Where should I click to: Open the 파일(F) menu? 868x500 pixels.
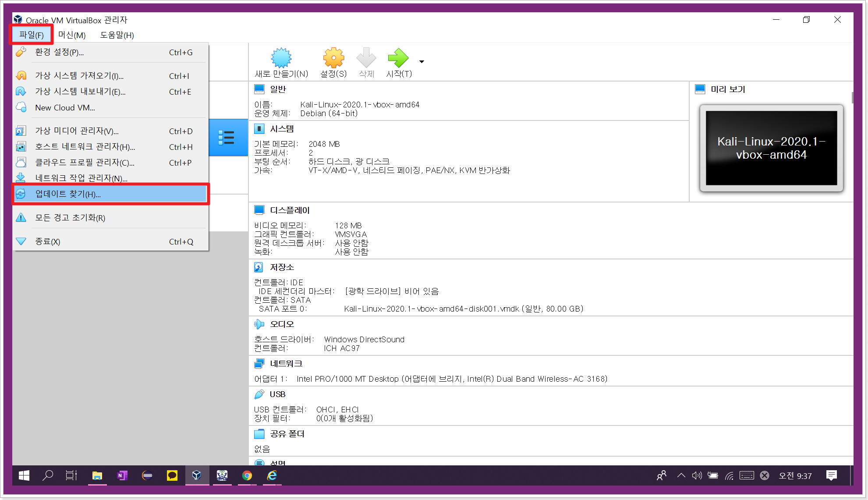click(x=31, y=35)
